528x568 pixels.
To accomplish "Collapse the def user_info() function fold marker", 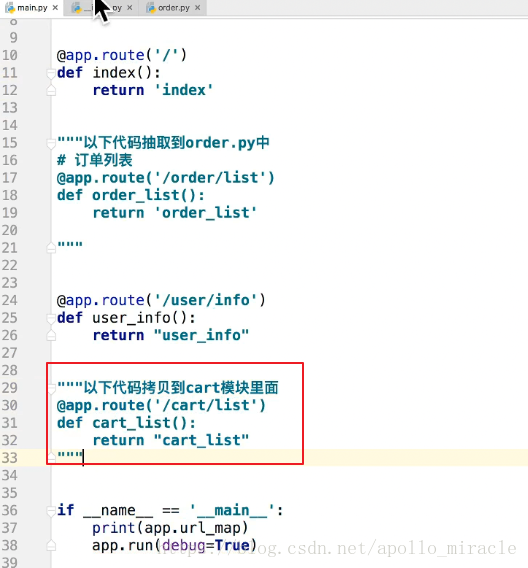I will pyautogui.click(x=51, y=318).
